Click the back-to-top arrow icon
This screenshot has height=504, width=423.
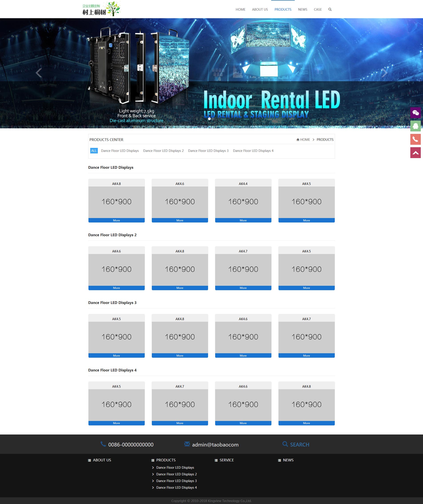coord(415,153)
